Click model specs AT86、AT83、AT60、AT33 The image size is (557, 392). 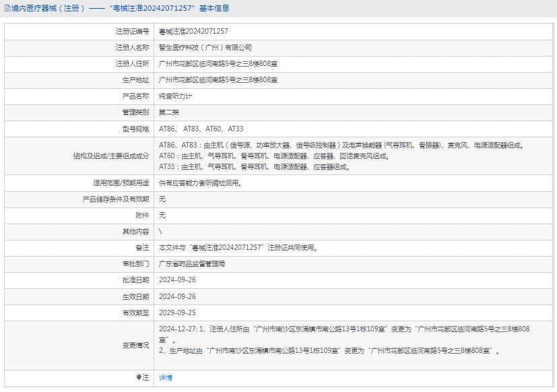(201, 129)
